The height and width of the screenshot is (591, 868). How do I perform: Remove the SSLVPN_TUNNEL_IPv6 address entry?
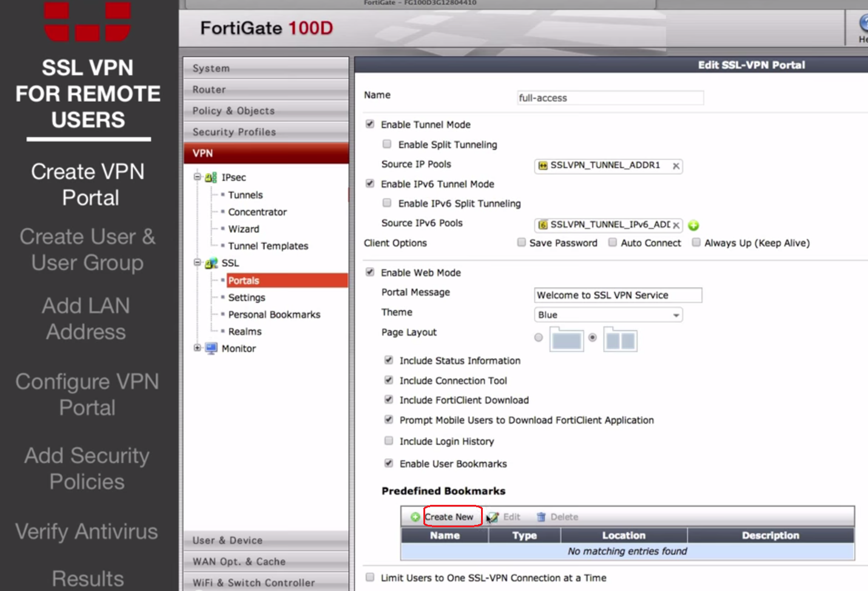[676, 225]
